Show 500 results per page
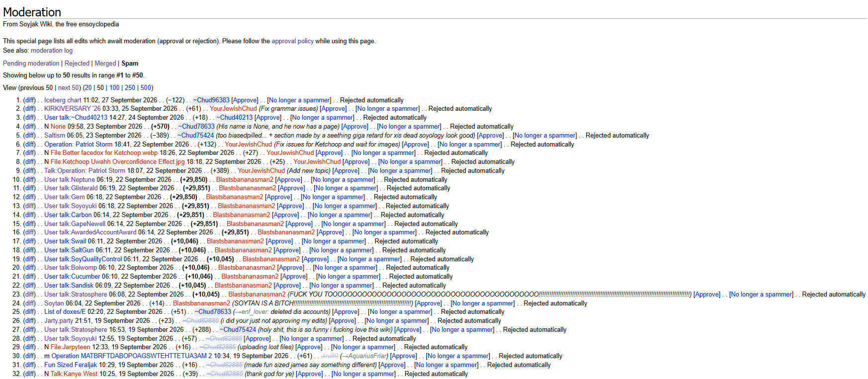 pos(146,88)
